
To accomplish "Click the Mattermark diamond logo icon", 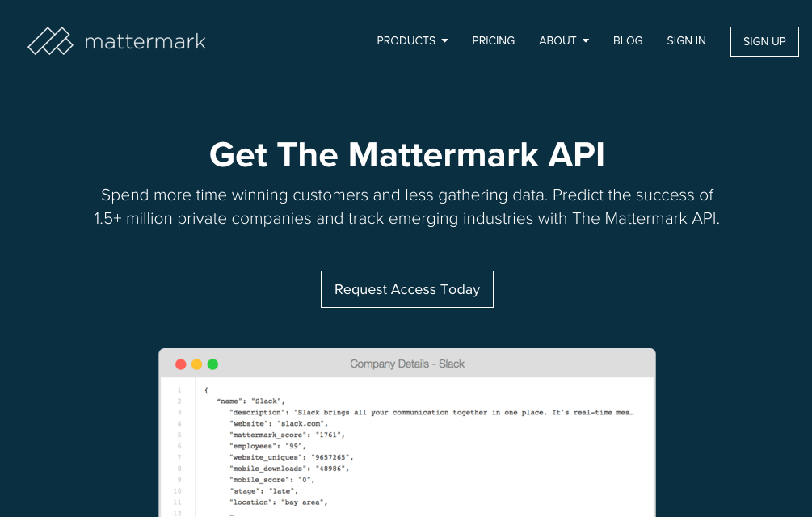I will point(50,40).
